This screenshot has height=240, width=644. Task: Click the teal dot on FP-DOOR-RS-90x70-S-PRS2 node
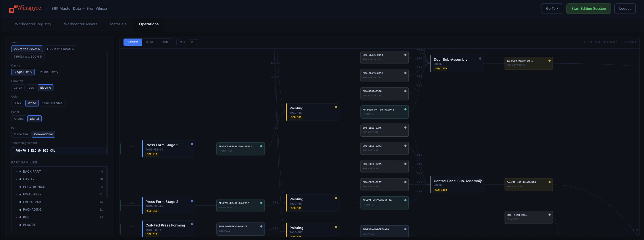click(261, 146)
